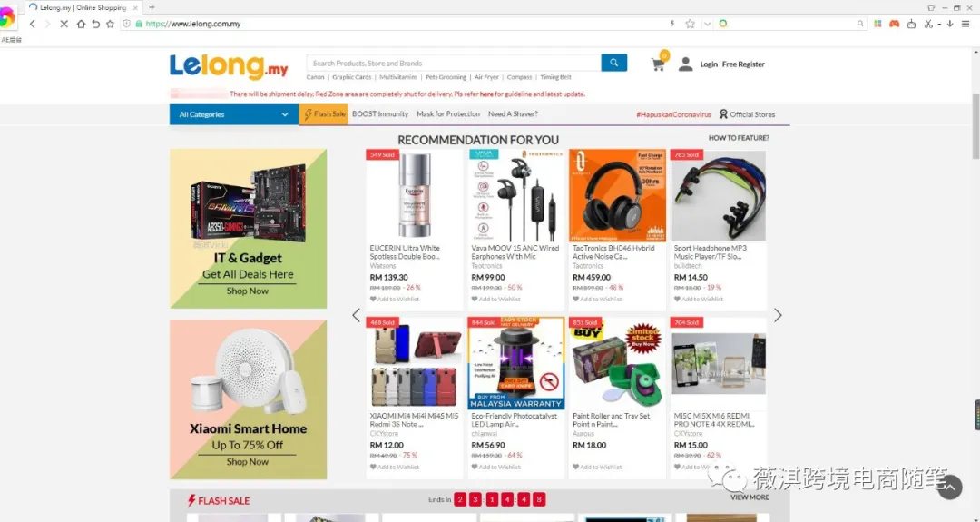Stop page loading with the X icon
980x522 pixels.
coord(64,24)
